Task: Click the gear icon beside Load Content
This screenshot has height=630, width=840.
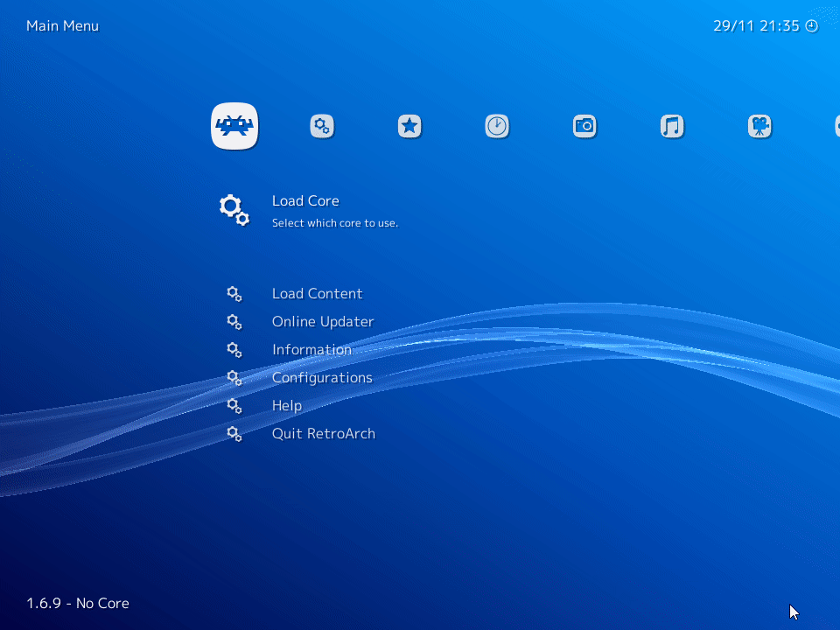Action: pyautogui.click(x=234, y=294)
